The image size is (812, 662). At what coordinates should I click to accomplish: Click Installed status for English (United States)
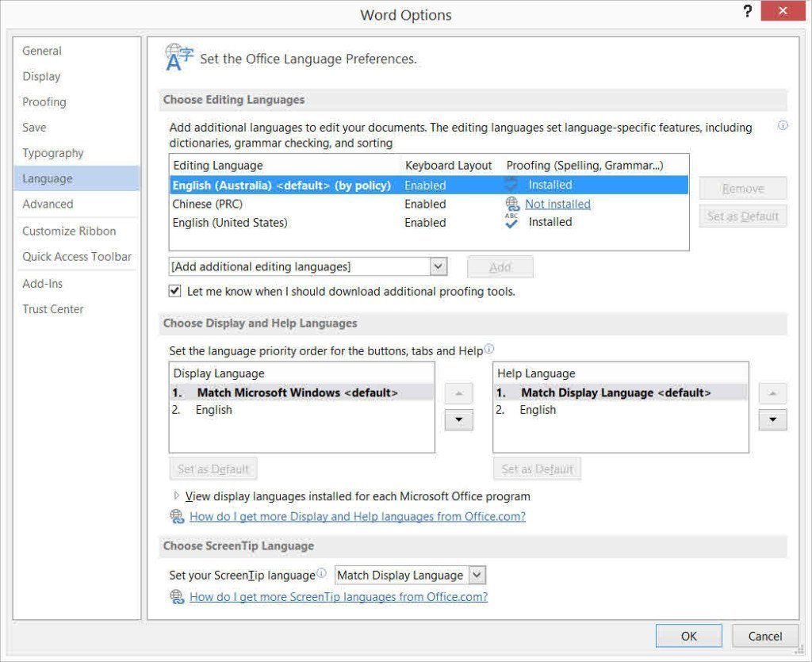point(550,221)
